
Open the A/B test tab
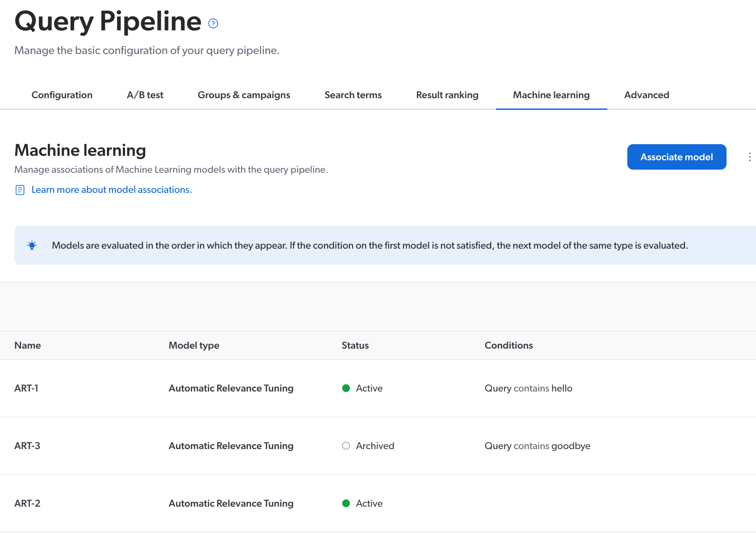pyautogui.click(x=145, y=95)
